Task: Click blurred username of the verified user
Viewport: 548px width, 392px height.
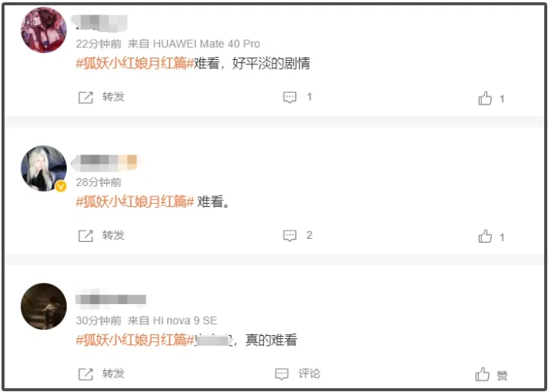Action: pos(105,163)
